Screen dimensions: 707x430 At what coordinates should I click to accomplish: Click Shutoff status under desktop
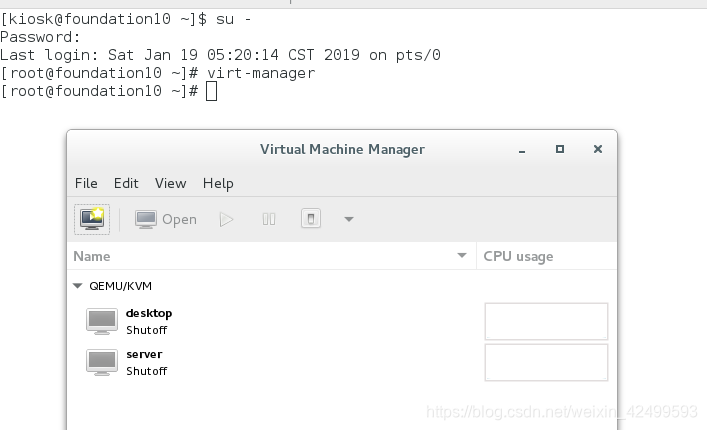coord(147,330)
